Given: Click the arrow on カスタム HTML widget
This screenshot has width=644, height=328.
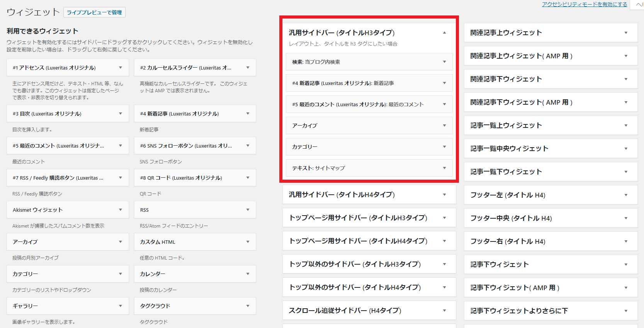Looking at the screenshot, I should coord(248,242).
